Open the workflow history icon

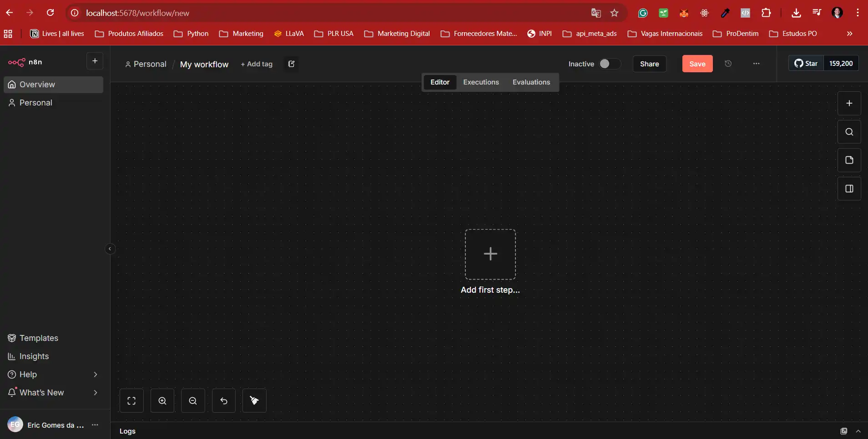pos(728,64)
